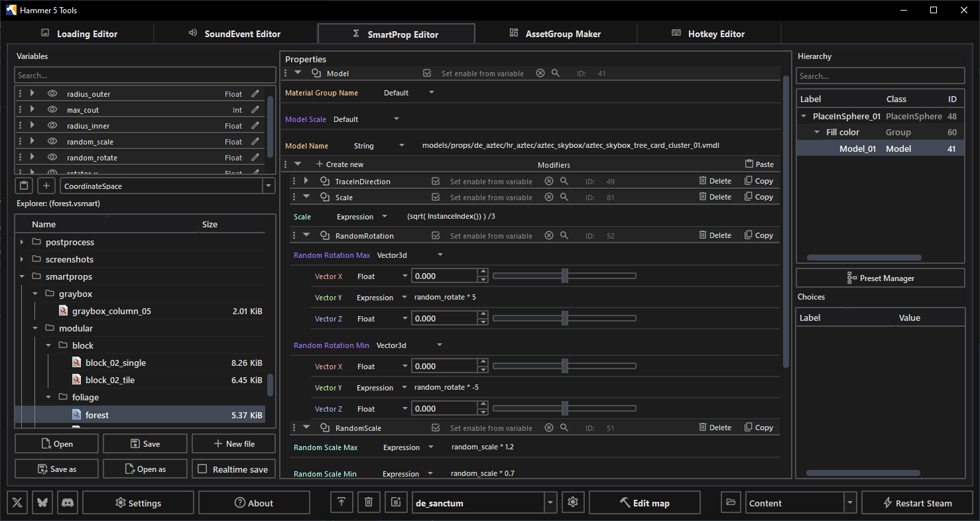The width and height of the screenshot is (980, 521).
Task: Expand the postprocess folder
Action: [22, 242]
